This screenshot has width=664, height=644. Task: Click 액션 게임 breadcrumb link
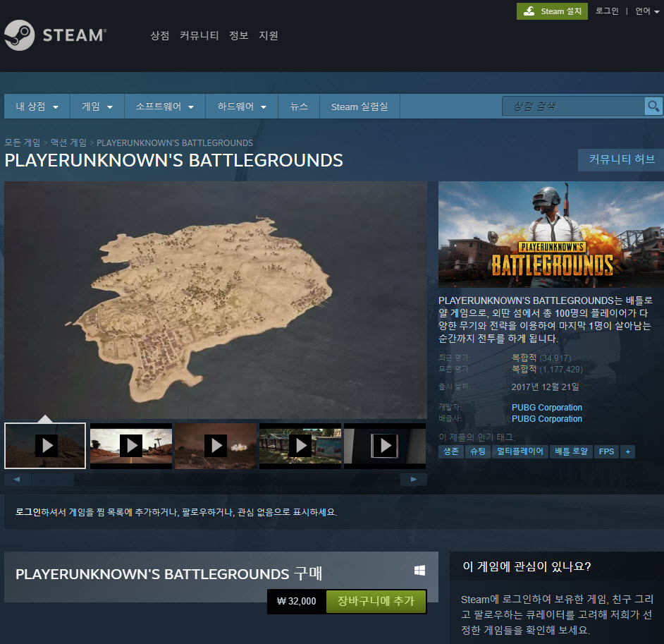point(68,142)
